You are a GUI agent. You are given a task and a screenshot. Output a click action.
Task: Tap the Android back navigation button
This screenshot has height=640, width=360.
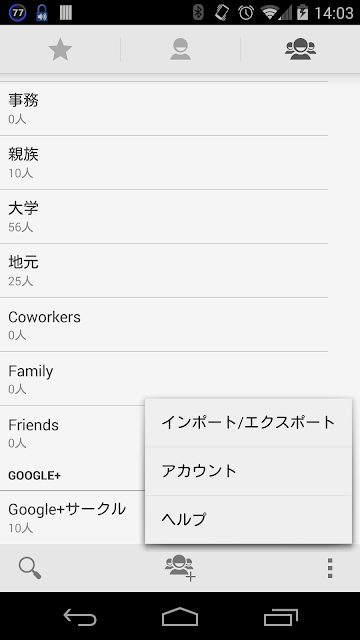point(80,617)
